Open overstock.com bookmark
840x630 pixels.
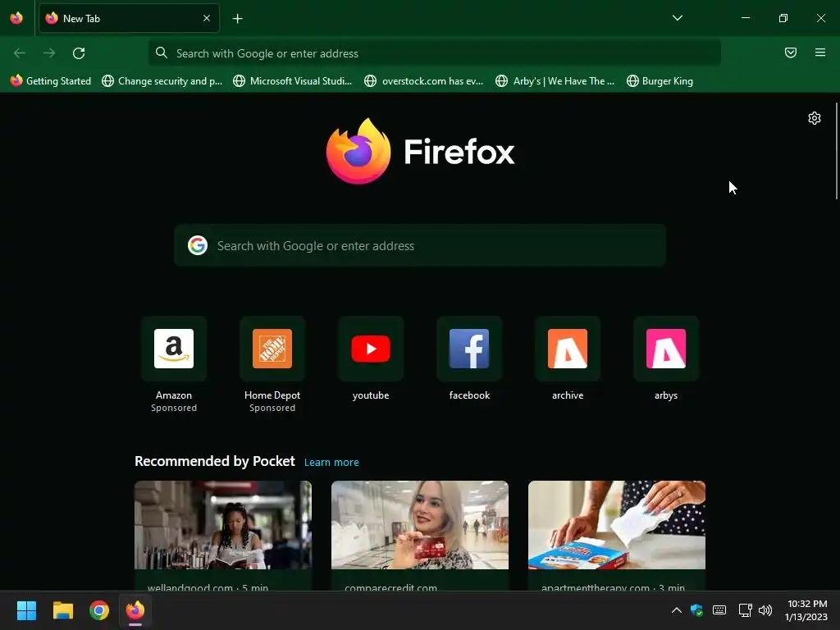coord(424,81)
